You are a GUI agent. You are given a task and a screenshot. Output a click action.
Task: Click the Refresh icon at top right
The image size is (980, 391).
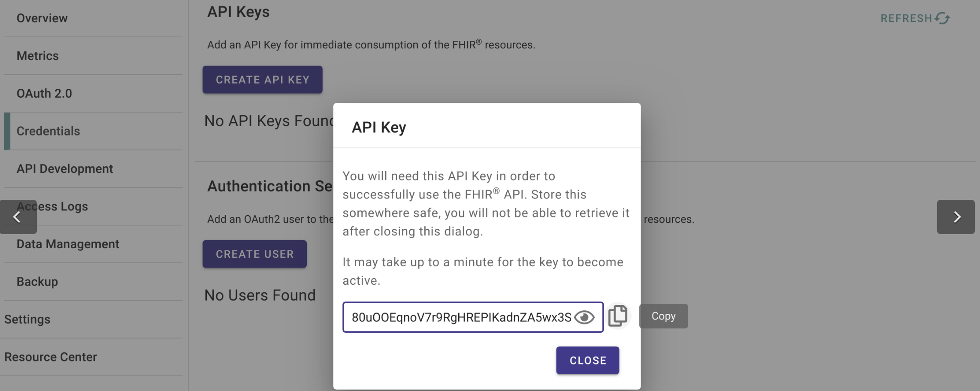pos(943,18)
